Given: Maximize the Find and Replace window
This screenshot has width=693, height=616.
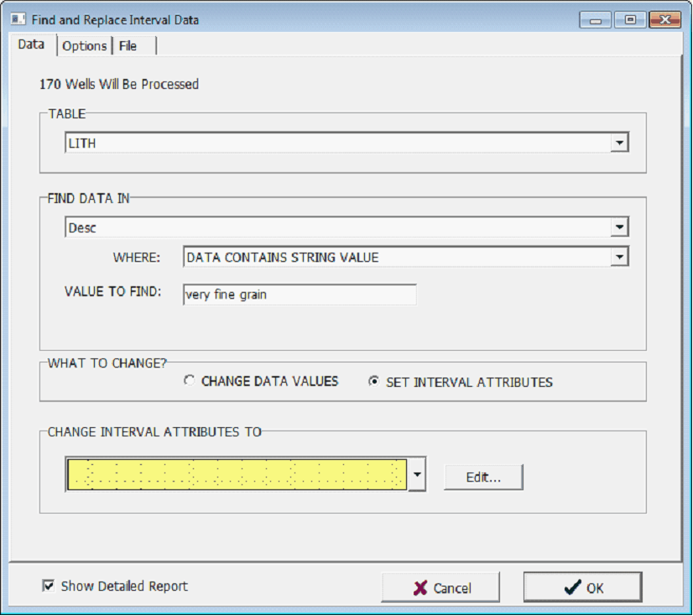Looking at the screenshot, I should (629, 20).
